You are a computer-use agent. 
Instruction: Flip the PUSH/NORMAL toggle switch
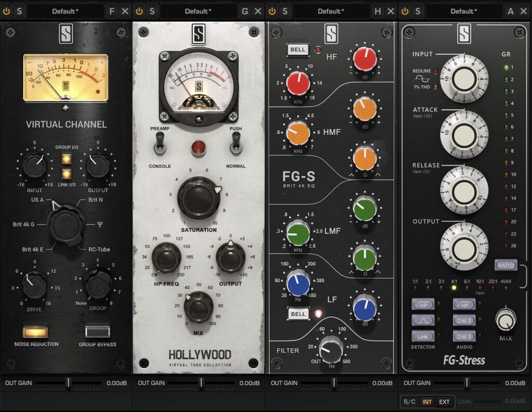pyautogui.click(x=235, y=143)
